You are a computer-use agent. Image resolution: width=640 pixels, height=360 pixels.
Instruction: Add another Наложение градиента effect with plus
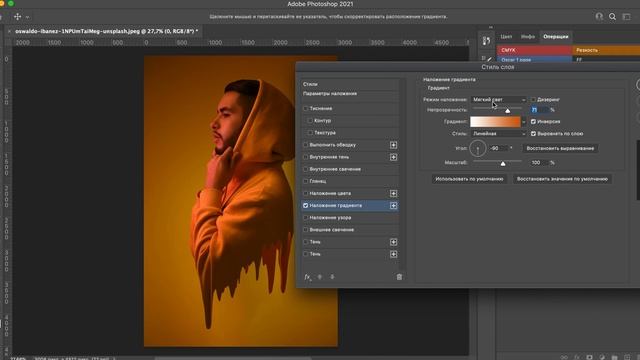coord(393,206)
